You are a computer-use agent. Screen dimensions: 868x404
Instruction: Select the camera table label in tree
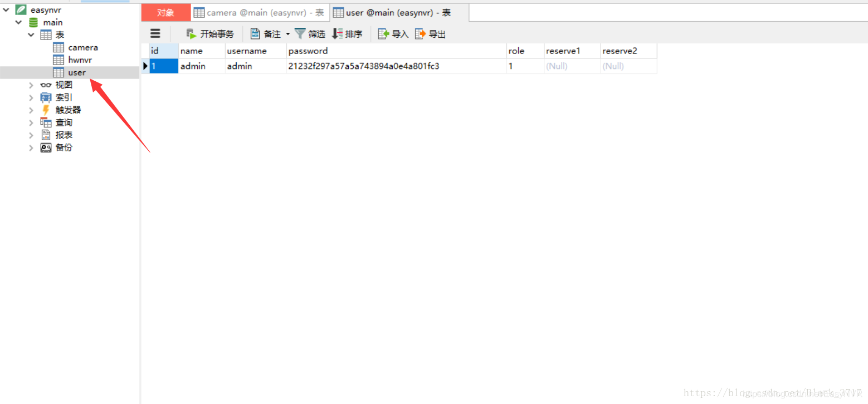coord(83,48)
